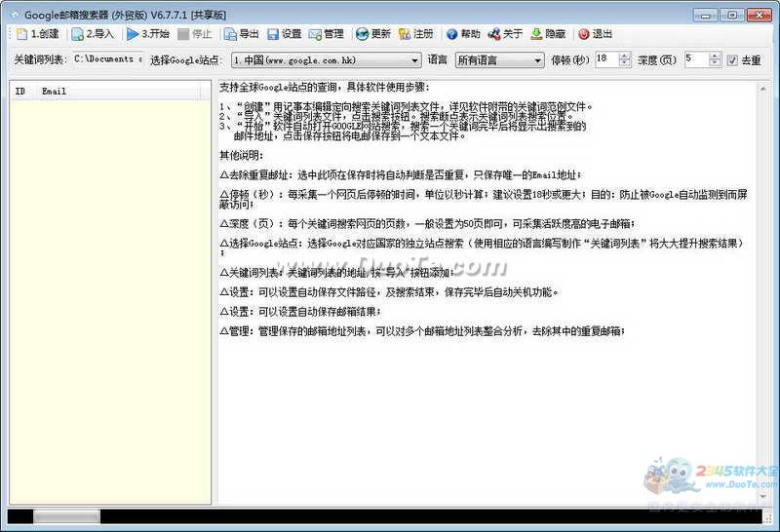The width and height of the screenshot is (780, 532).
Task: Click the 导出 toolbar label
Action: (x=249, y=34)
